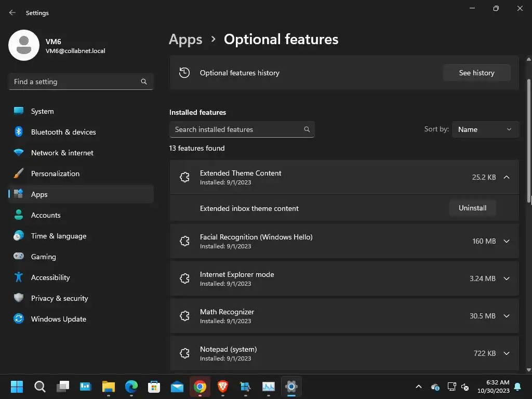This screenshot has height=399, width=532.
Task: Expand Facial Recognition (Windows Hello) details
Action: (507, 241)
